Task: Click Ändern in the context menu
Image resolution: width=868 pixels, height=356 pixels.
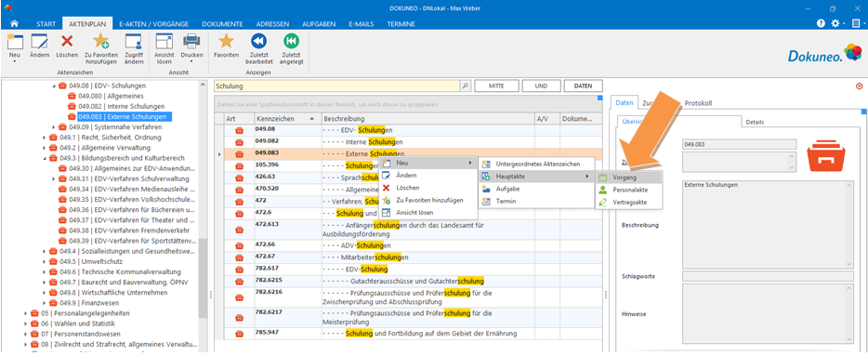Action: (x=427, y=175)
